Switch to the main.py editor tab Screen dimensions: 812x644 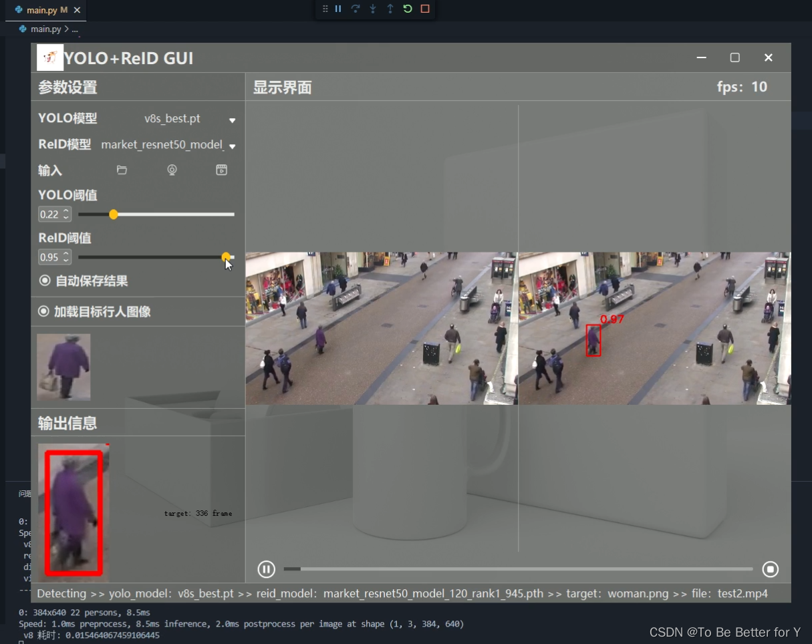(x=41, y=10)
